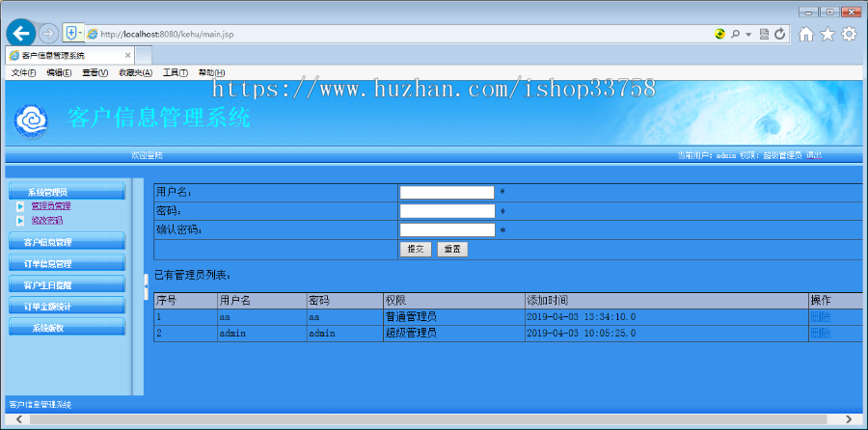Open the 查看(V) menu
The width and height of the screenshot is (868, 430).
pos(95,72)
